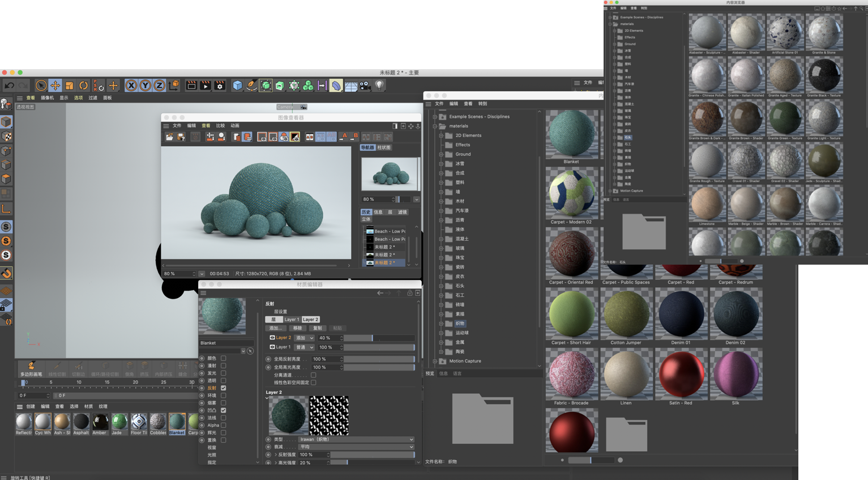Toggle X axis lock button
The height and width of the screenshot is (480, 868).
131,86
